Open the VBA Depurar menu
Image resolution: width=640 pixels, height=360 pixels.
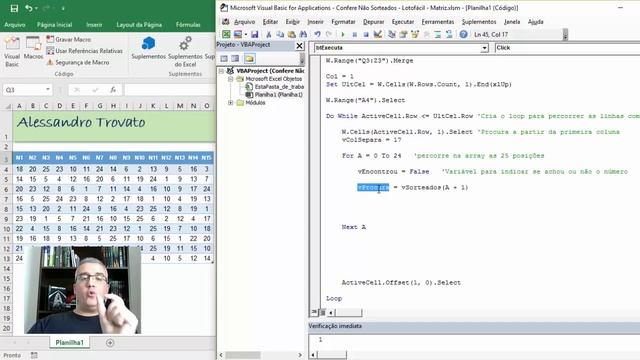(373, 22)
